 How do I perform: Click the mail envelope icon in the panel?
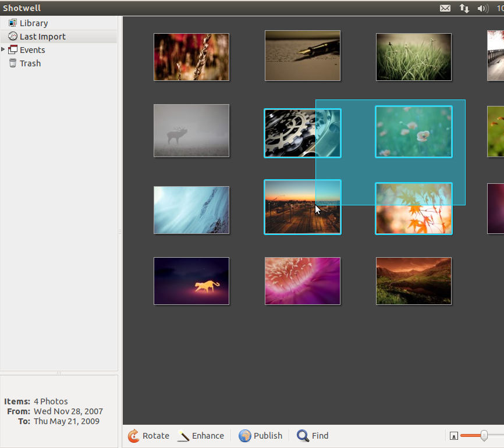(x=445, y=8)
